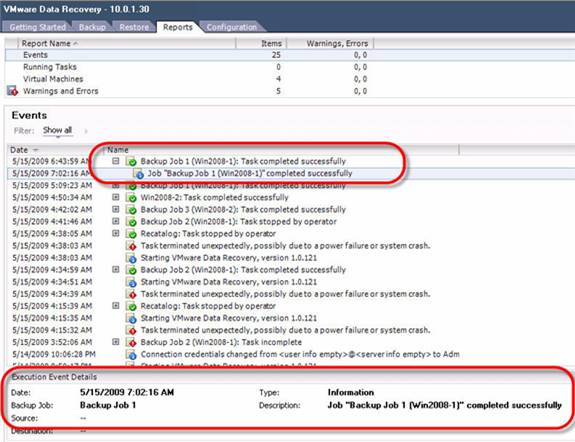Expand the Backup Job 3 (Win2008-2) event
The width and height of the screenshot is (575, 442).
(x=116, y=209)
